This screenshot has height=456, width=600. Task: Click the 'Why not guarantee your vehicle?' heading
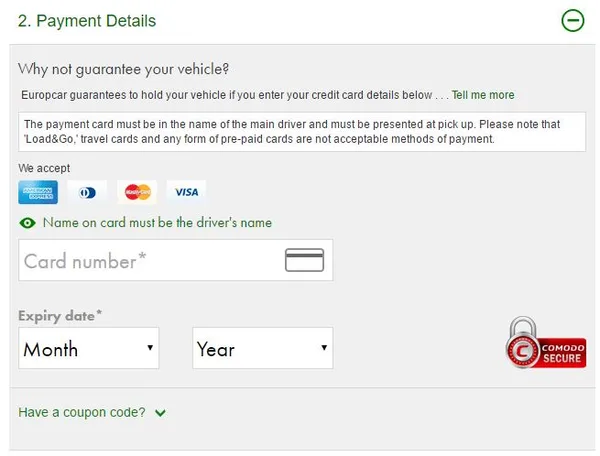pos(123,69)
